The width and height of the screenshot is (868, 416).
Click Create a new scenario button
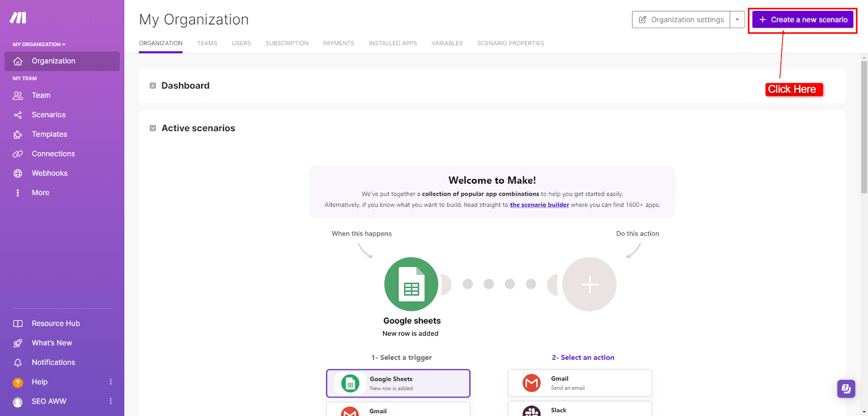pyautogui.click(x=803, y=20)
